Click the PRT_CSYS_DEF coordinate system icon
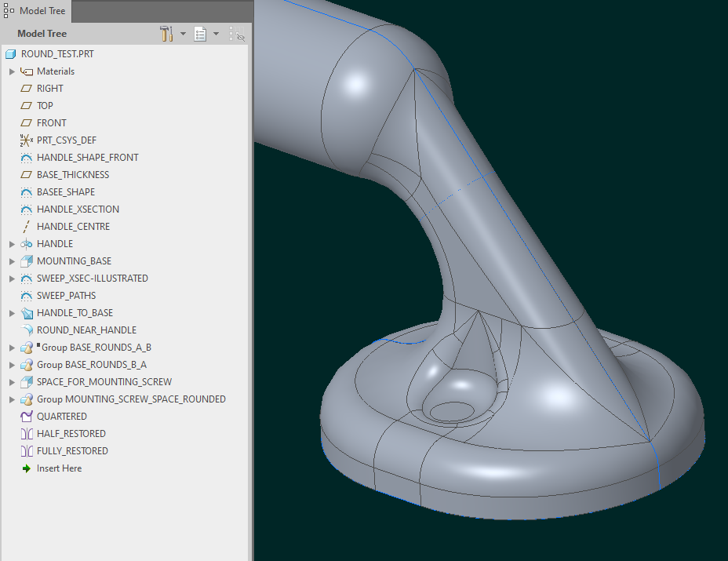 pyautogui.click(x=26, y=140)
